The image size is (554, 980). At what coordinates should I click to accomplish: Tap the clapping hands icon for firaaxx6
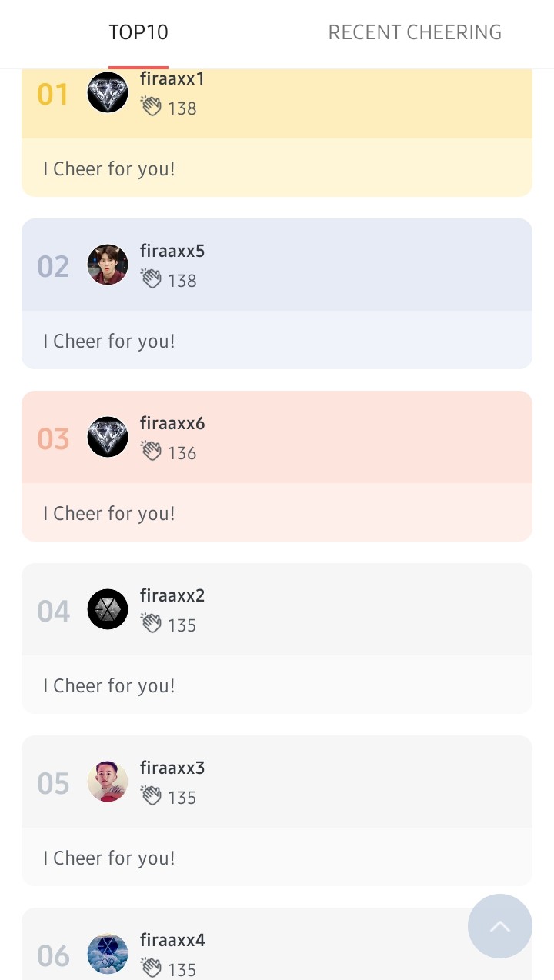[x=151, y=452]
